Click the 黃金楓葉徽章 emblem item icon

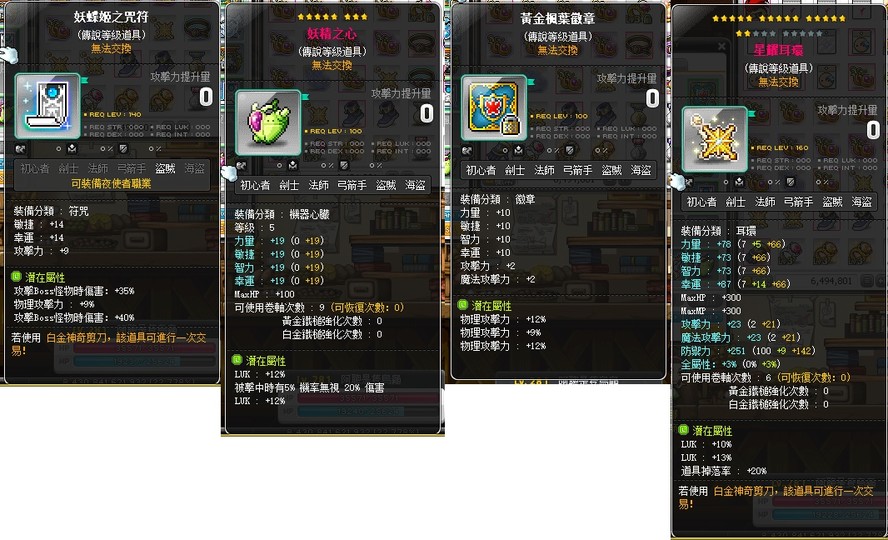click(494, 108)
